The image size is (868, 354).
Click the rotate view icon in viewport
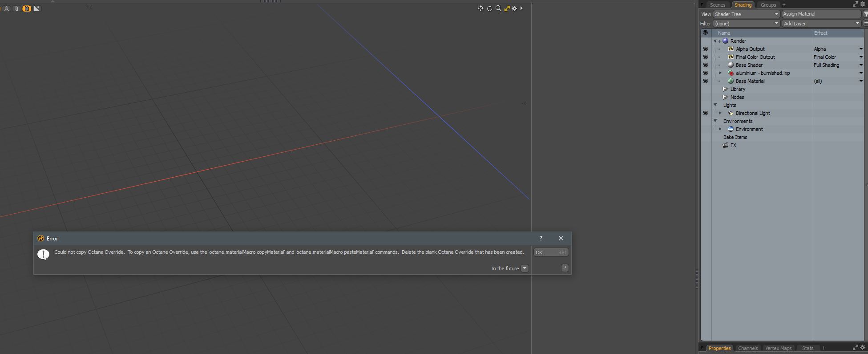pyautogui.click(x=489, y=8)
